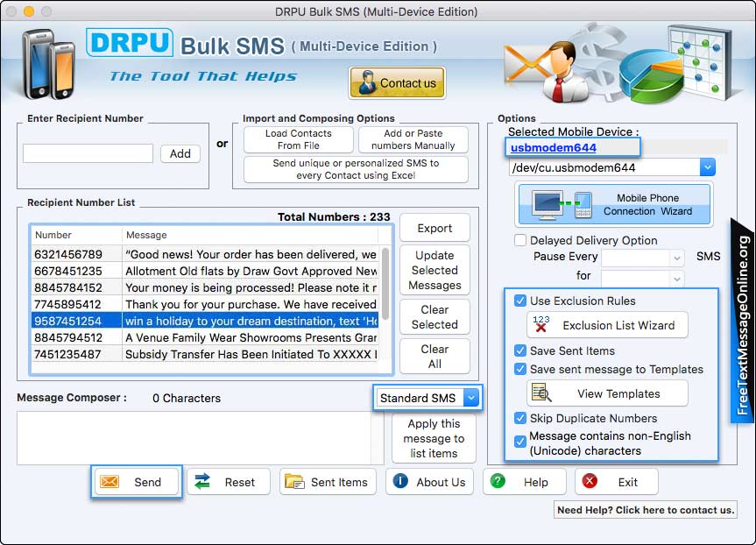Click the red X Exit icon
Screen dimensions: 756x545
coord(590,481)
